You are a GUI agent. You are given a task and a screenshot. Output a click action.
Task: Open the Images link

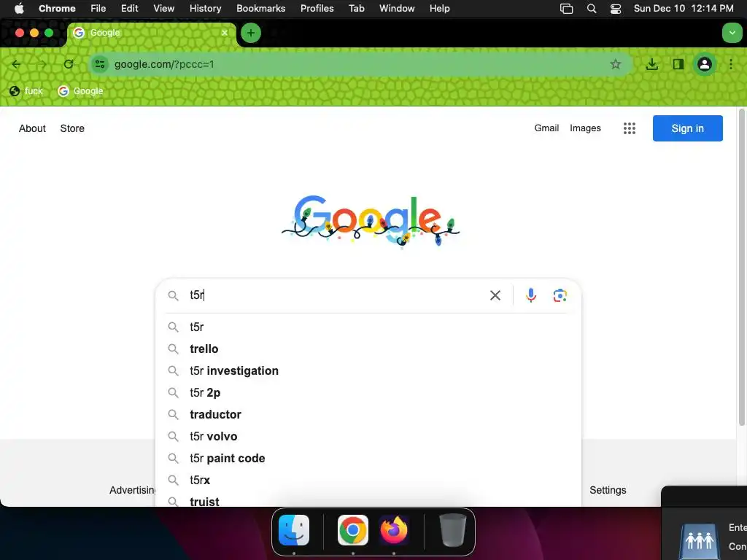[x=585, y=128]
